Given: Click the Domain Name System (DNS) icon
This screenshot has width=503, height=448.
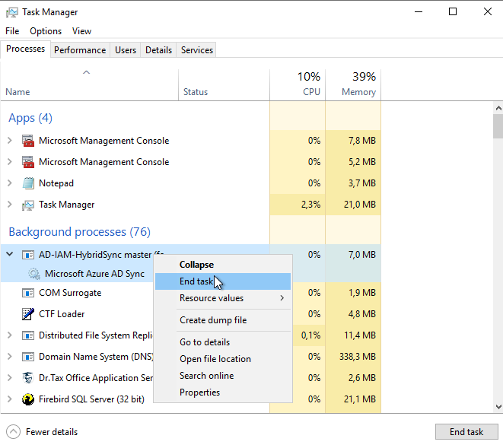Looking at the screenshot, I should pyautogui.click(x=28, y=357).
